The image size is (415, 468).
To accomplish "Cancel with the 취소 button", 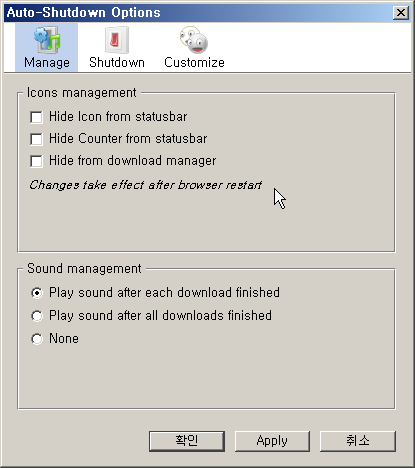I will point(358,441).
